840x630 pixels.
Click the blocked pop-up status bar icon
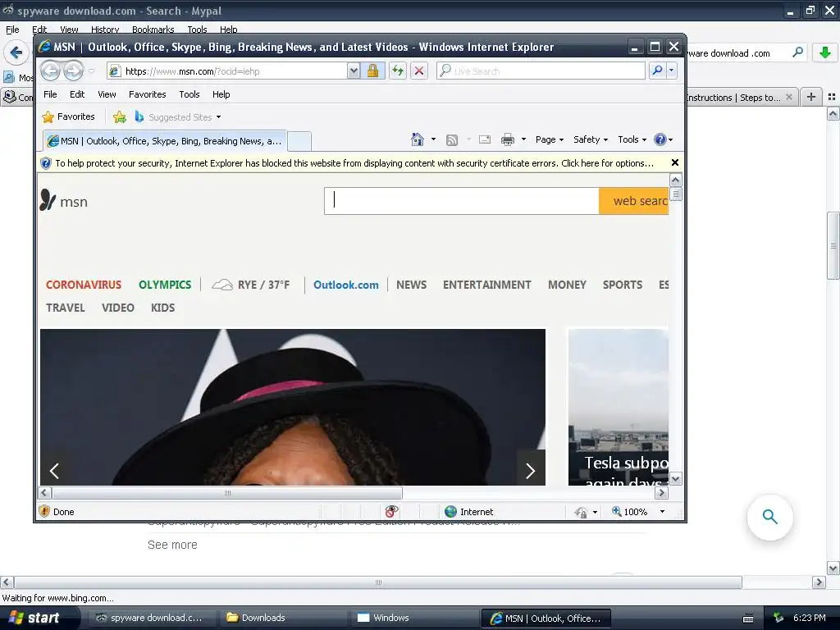(391, 512)
